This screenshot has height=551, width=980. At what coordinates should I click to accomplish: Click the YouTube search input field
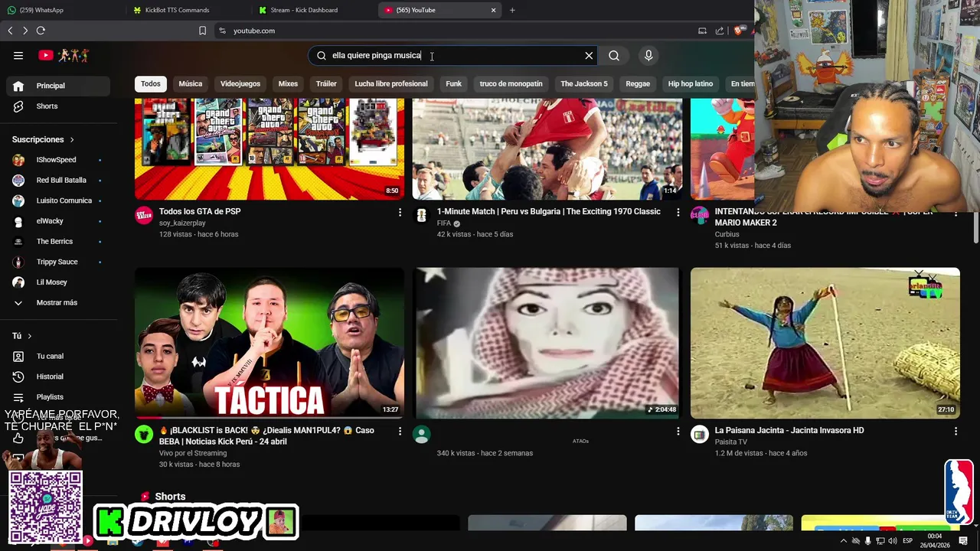(x=452, y=55)
